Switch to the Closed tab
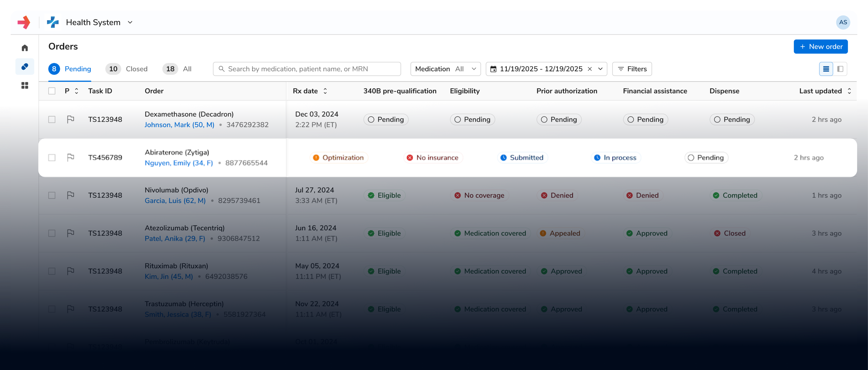This screenshot has height=370, width=868. pos(136,69)
